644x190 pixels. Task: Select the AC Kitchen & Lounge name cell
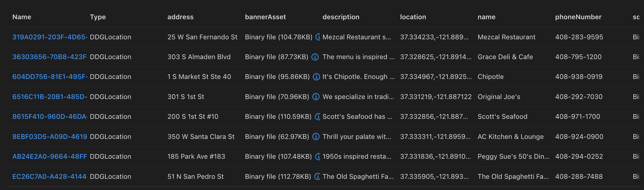pyautogui.click(x=511, y=137)
